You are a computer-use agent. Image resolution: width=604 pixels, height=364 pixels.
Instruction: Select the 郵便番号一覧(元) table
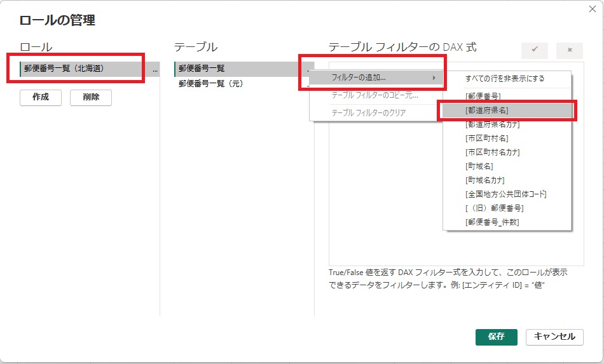(x=210, y=83)
